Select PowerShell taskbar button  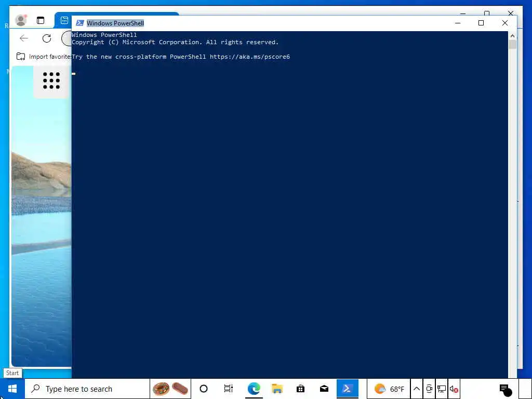tap(348, 389)
